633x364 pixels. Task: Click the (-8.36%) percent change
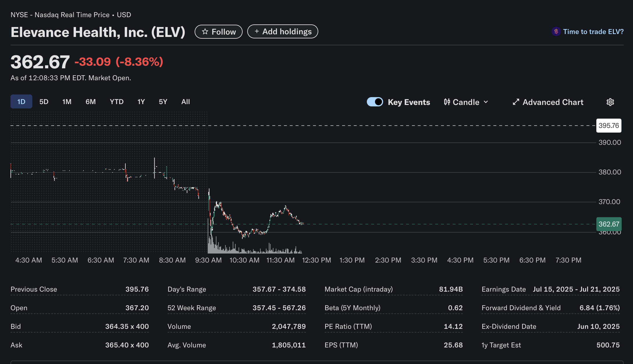(139, 62)
